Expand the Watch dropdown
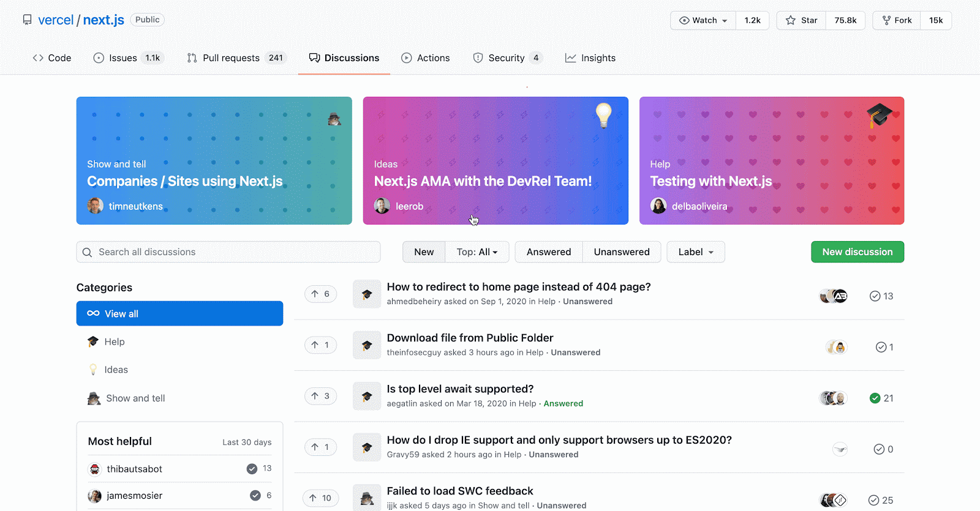 pos(703,20)
